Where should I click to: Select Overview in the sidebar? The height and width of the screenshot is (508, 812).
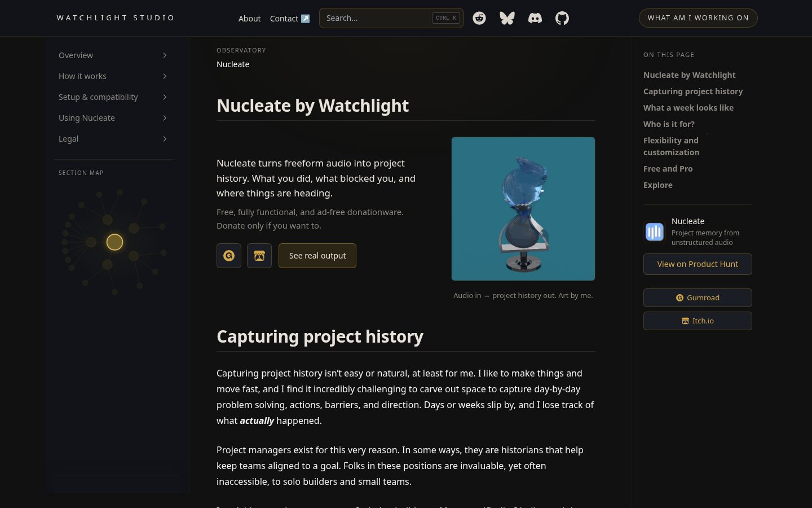tap(76, 55)
